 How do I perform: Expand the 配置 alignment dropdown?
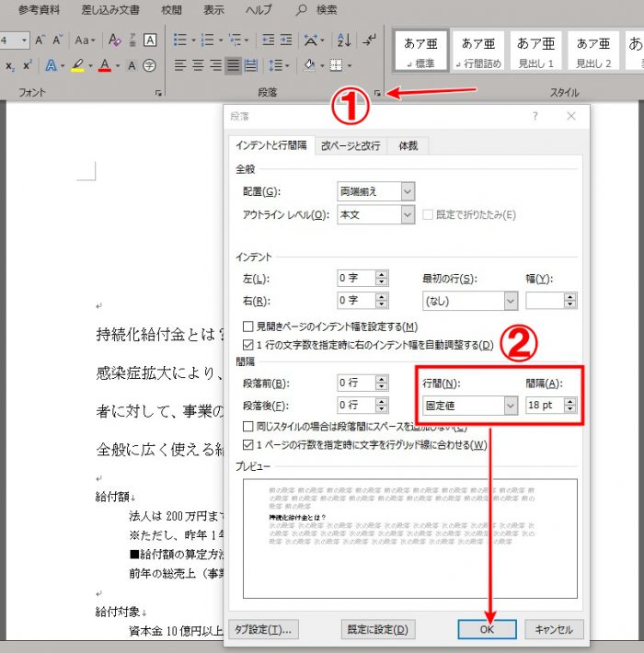[408, 191]
